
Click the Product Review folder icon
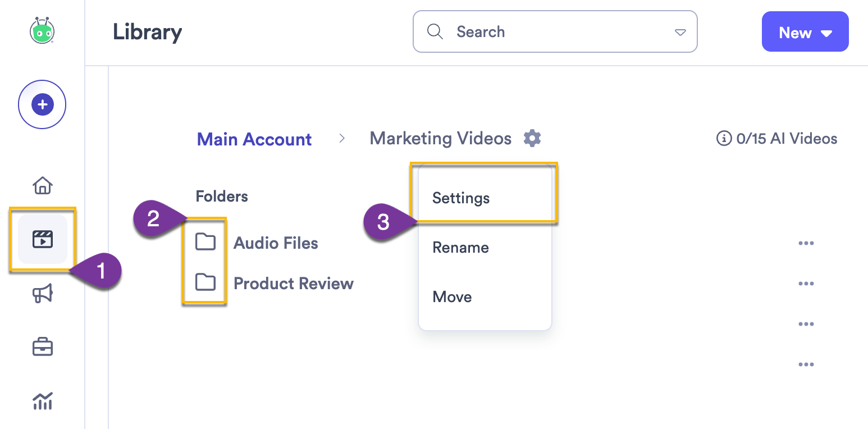[x=205, y=282]
